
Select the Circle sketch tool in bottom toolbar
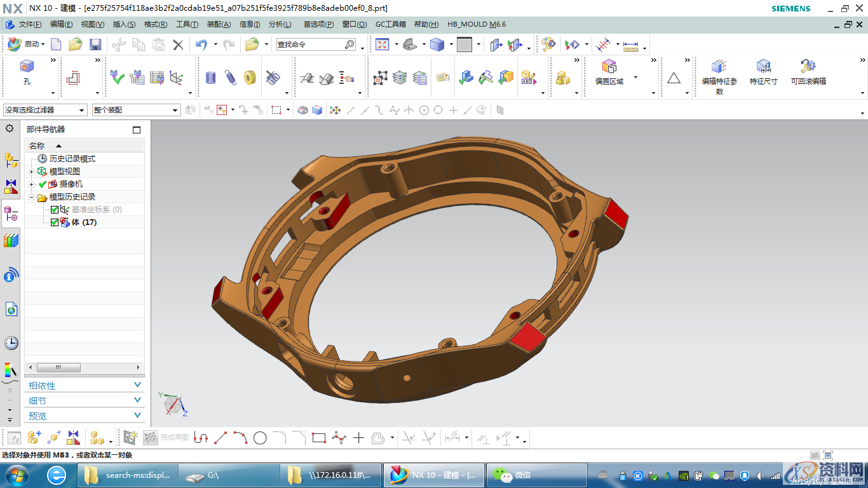(x=260, y=438)
